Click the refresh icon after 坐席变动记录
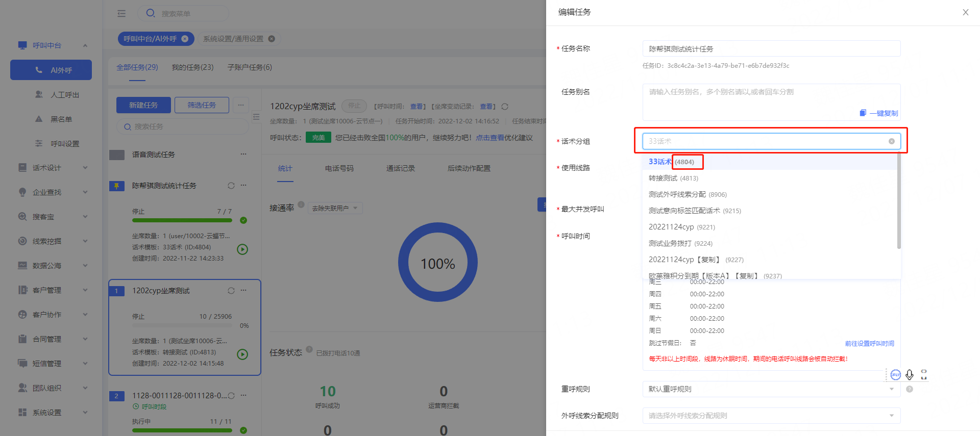This screenshot has width=980, height=436. click(x=505, y=107)
